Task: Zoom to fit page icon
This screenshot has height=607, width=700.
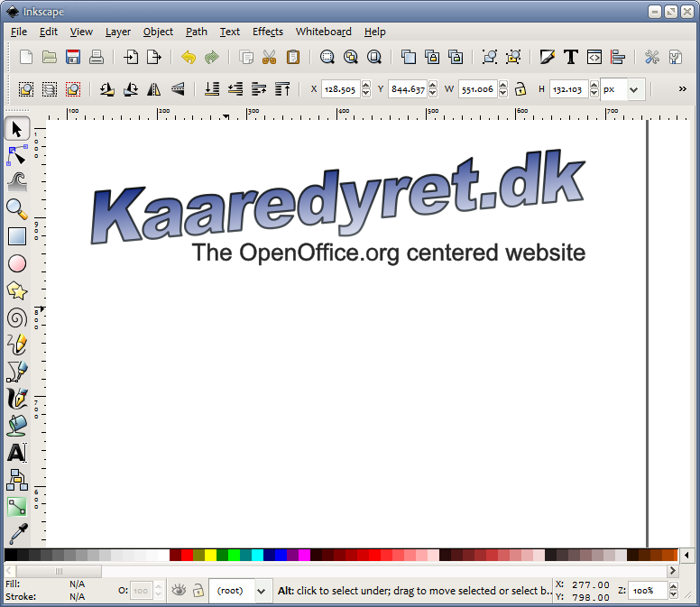Action: click(x=374, y=57)
